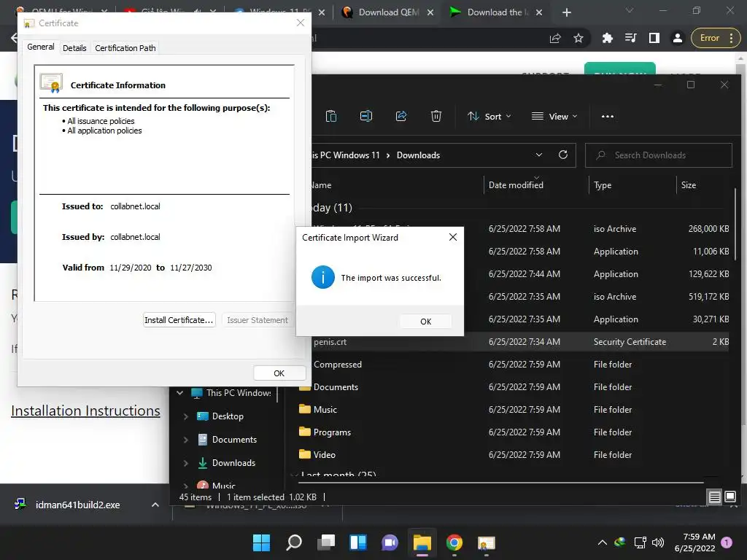The width and height of the screenshot is (747, 560).
Task: Open taskbar Search icon
Action: 294,542
